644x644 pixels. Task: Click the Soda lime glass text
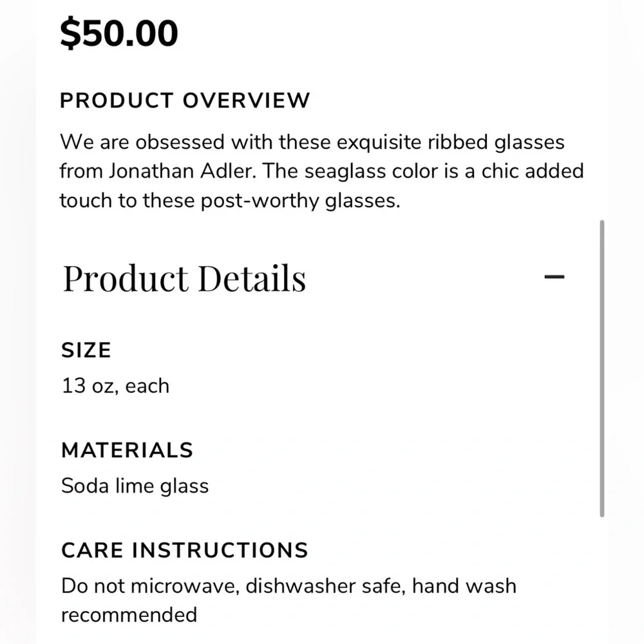135,486
